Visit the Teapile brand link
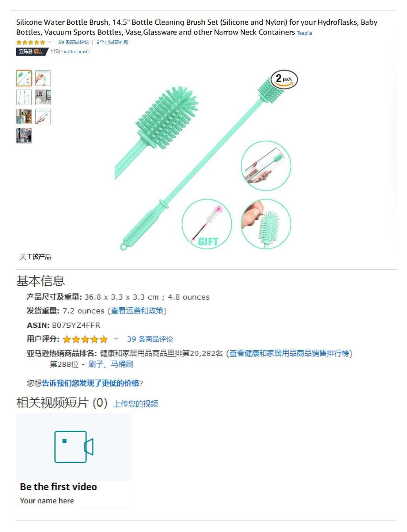The height and width of the screenshot is (532, 407). (305, 33)
